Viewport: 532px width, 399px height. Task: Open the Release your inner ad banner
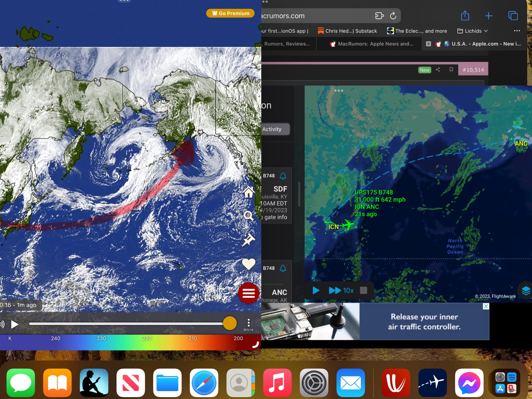[375, 321]
